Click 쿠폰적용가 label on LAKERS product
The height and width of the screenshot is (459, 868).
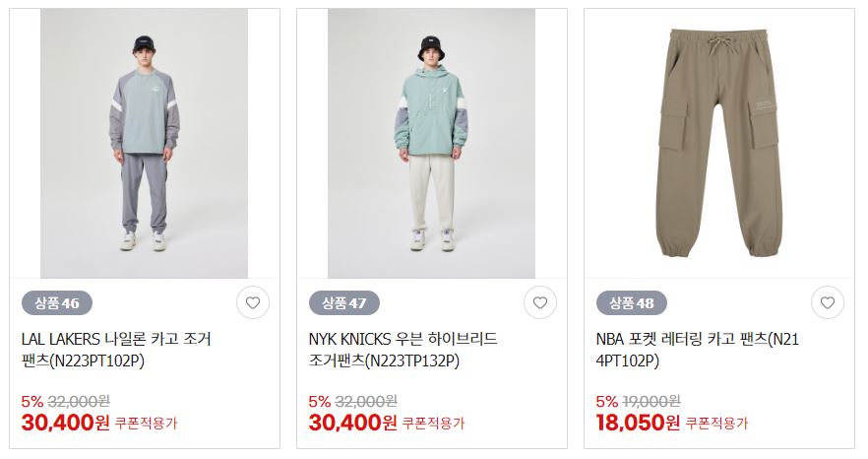click(x=146, y=424)
